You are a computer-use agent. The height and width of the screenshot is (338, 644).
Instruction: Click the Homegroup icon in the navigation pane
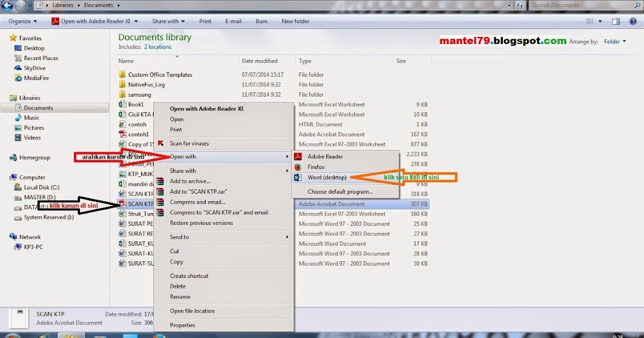pyautogui.click(x=13, y=158)
